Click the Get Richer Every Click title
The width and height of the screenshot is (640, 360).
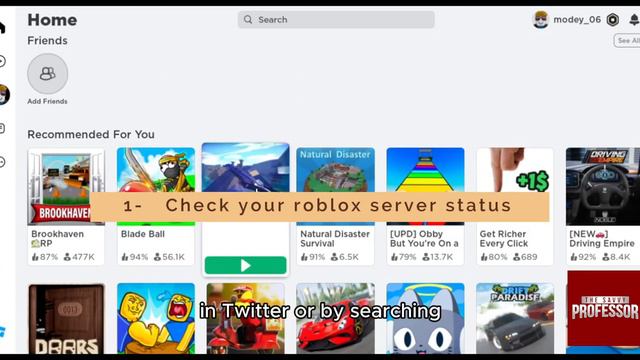504,238
